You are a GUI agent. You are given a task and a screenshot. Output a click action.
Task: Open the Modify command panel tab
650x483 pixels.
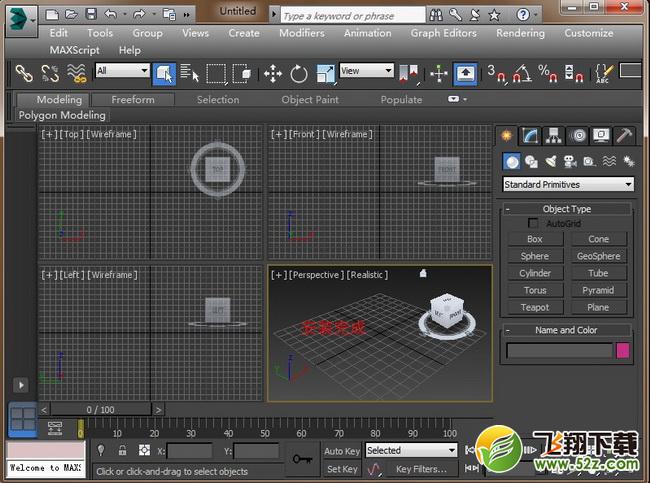530,135
